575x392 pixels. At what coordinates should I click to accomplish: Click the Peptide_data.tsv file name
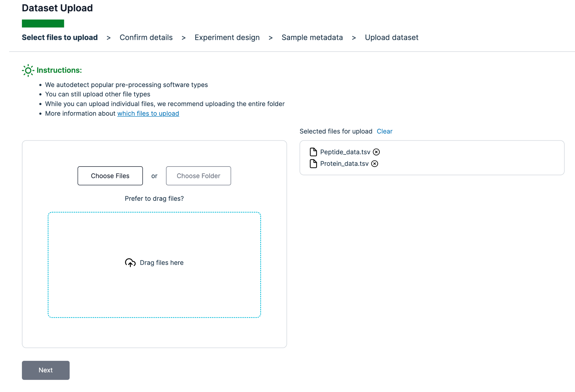pos(345,152)
